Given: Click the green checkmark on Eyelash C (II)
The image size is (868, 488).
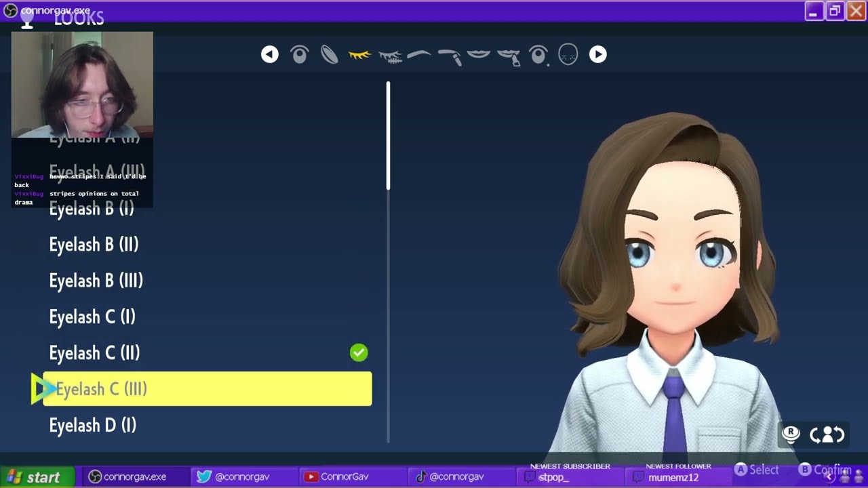Looking at the screenshot, I should tap(359, 352).
